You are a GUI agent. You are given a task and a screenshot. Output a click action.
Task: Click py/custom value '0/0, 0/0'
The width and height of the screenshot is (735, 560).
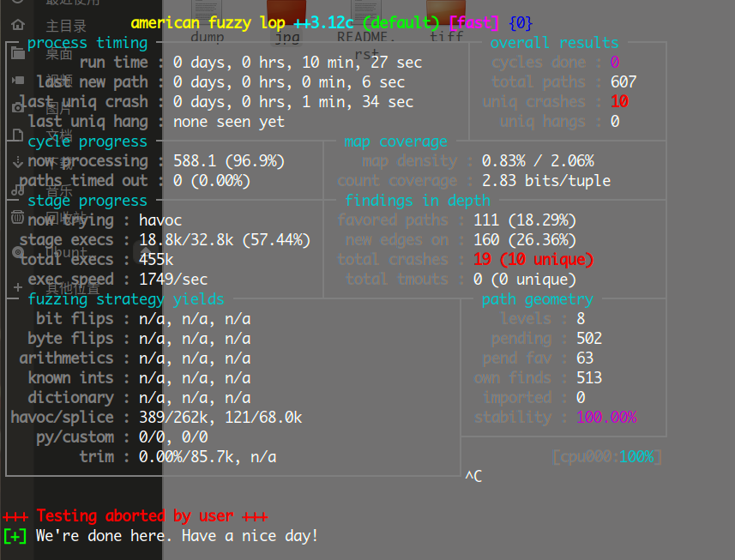coord(173,437)
